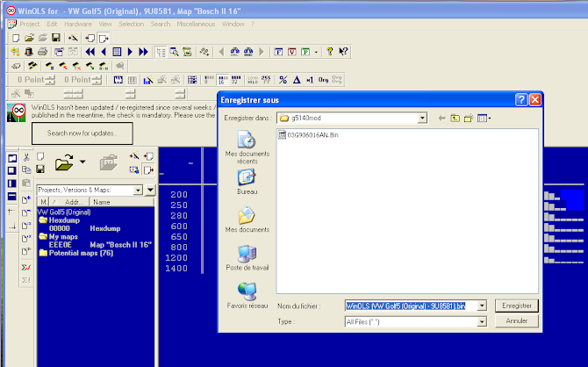Click the scissors Cut icon in side panel
The height and width of the screenshot is (367, 588).
click(26, 157)
